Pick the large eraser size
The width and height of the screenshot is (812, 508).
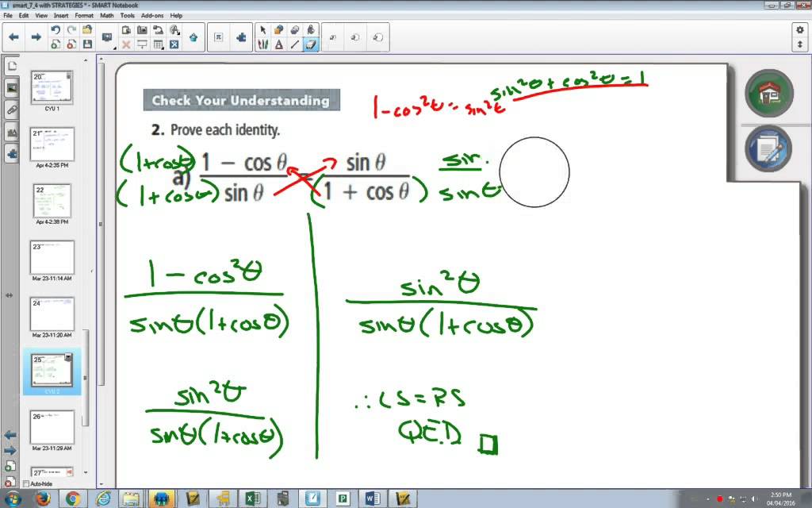click(x=378, y=37)
